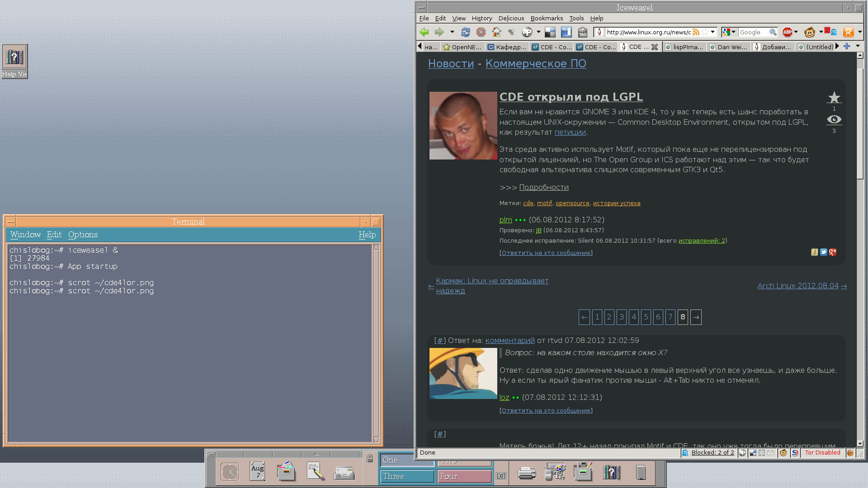Open the Adblock Plus dropdown arrow
The width and height of the screenshot is (868, 488).
pos(796,32)
